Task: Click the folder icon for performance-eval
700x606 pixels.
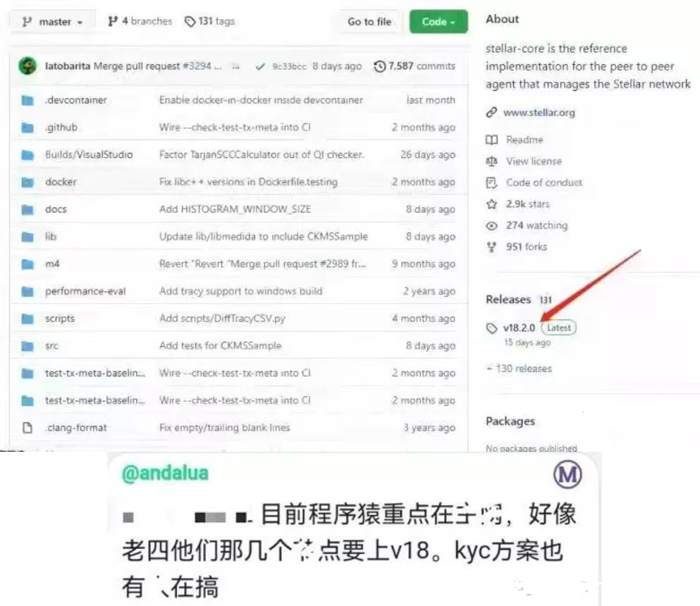Action: [x=27, y=292]
